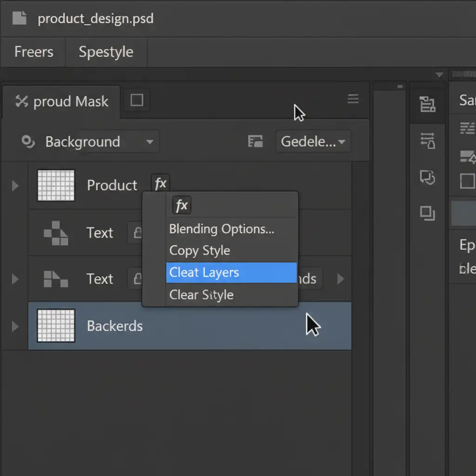The image size is (476, 476).
Task: Expand the Product layer disclosure triangle
Action: pyautogui.click(x=15, y=186)
